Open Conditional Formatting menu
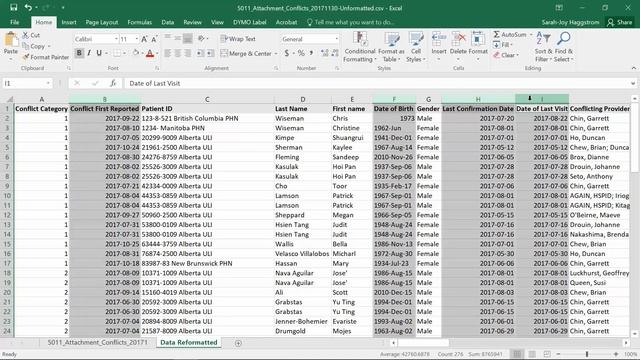Screen dimensions: 640x360 pos(360,47)
